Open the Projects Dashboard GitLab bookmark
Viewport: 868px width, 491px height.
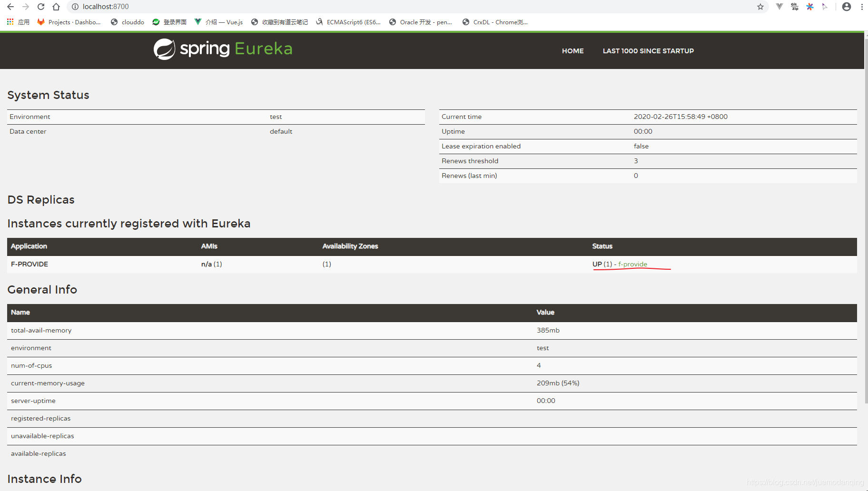[69, 22]
